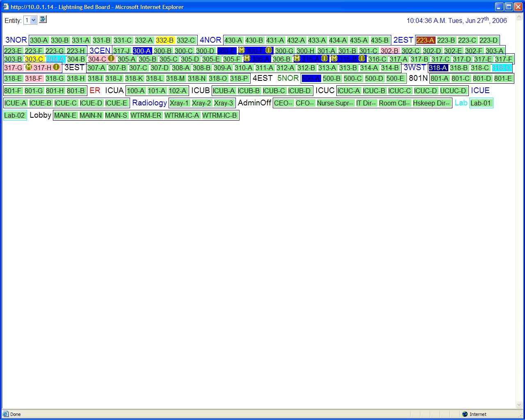Select bed ICUC-D
Viewport: 525px width, 420px height.
[426, 91]
